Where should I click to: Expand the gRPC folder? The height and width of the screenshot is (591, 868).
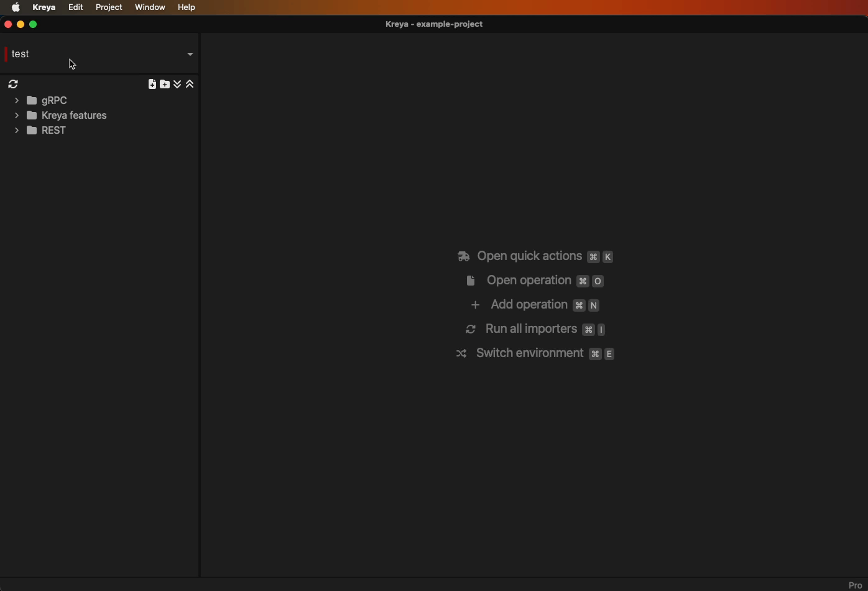click(16, 100)
